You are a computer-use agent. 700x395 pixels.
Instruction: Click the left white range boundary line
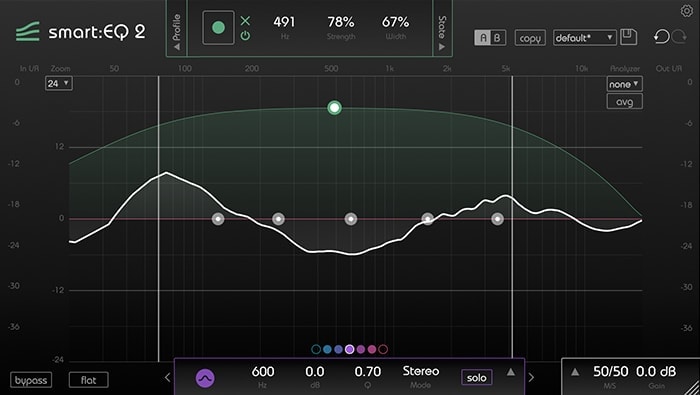158,219
